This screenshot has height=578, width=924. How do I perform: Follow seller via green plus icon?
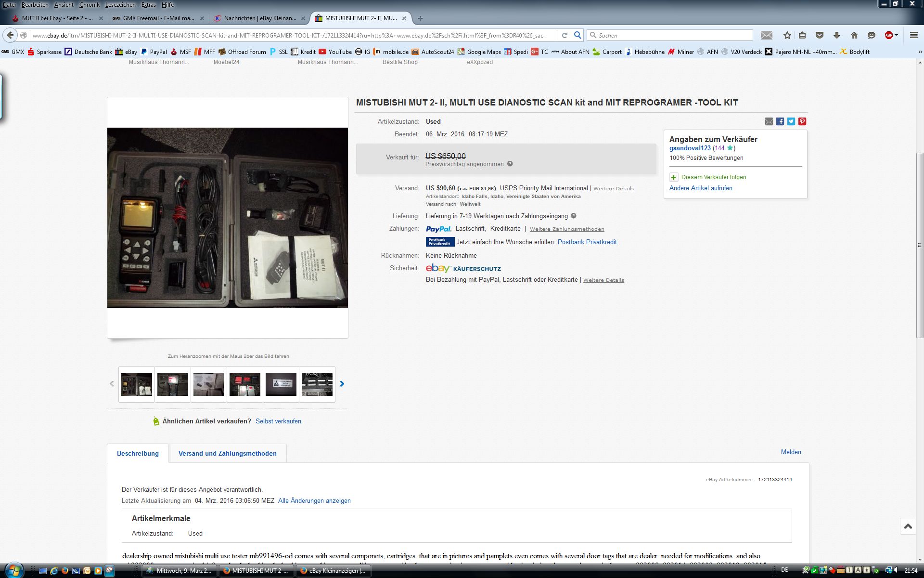(x=674, y=177)
